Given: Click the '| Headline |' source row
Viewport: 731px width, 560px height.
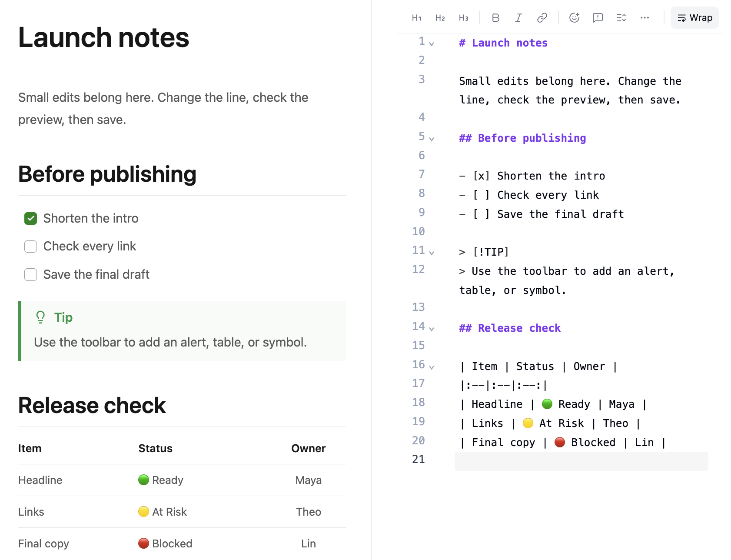Looking at the screenshot, I should tap(554, 404).
